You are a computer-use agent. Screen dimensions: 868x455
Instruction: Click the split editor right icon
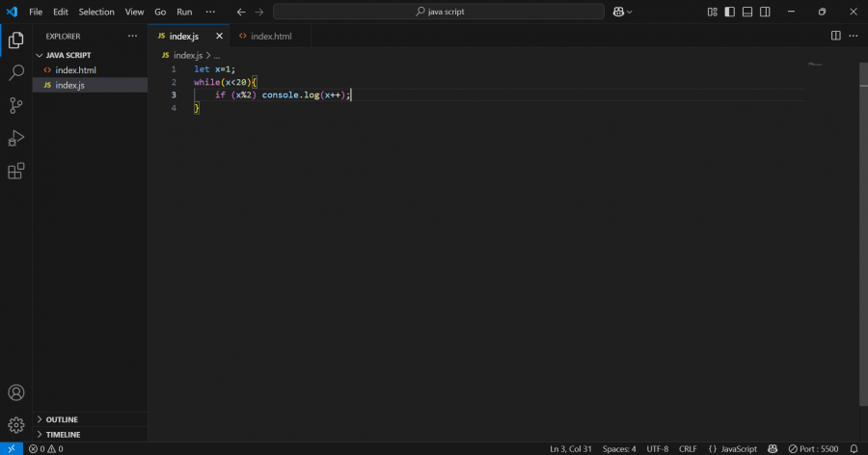(x=836, y=36)
